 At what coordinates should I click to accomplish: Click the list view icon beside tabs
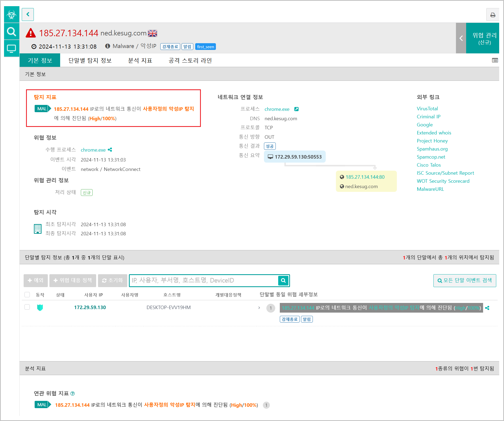(x=495, y=60)
